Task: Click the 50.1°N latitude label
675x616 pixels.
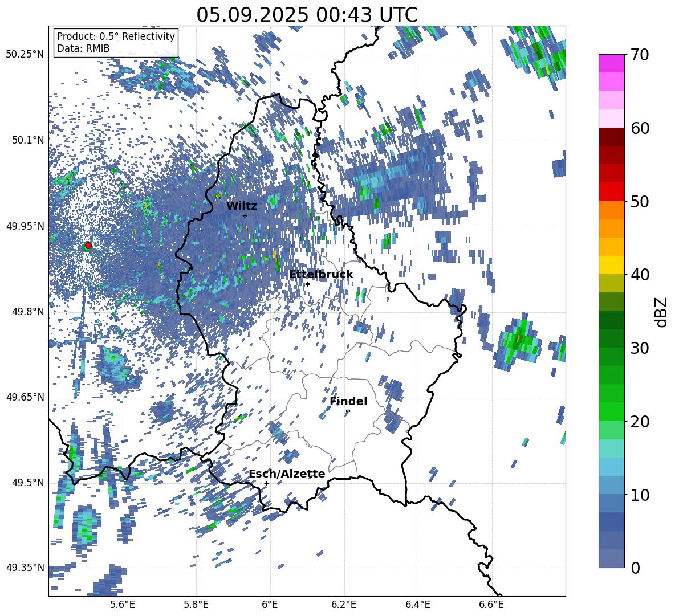Action: (x=27, y=140)
